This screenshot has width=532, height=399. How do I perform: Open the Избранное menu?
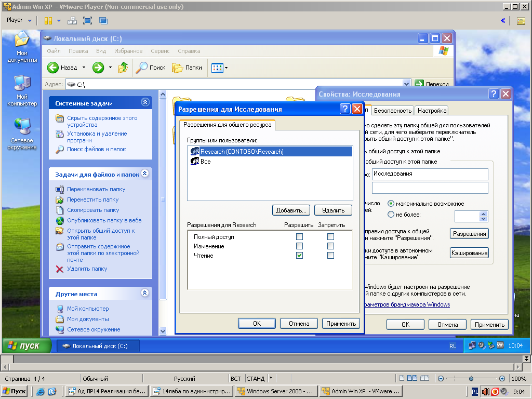[x=128, y=51]
